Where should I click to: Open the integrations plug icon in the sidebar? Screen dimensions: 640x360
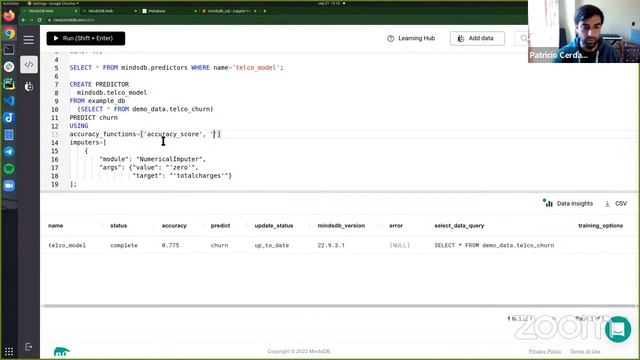pyautogui.click(x=29, y=86)
